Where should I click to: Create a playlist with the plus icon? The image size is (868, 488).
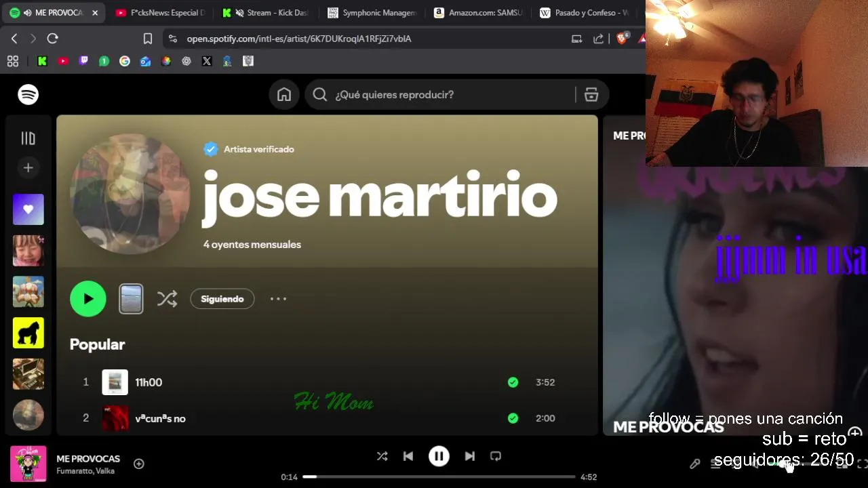28,167
